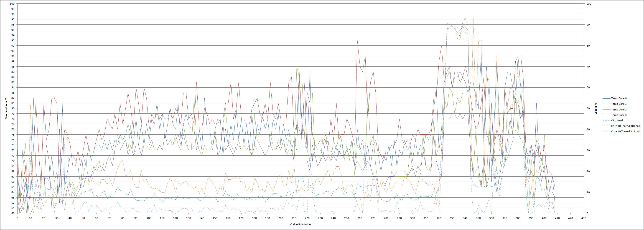This screenshot has width=644, height=230.
Task: Click the 100 label on the temperature axis
Action: pyautogui.click(x=12, y=4)
